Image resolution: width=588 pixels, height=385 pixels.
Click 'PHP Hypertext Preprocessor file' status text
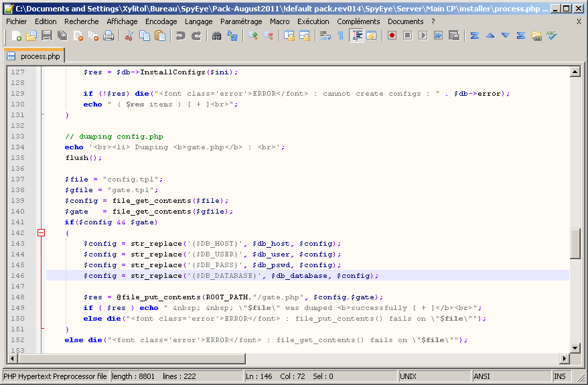click(x=55, y=376)
